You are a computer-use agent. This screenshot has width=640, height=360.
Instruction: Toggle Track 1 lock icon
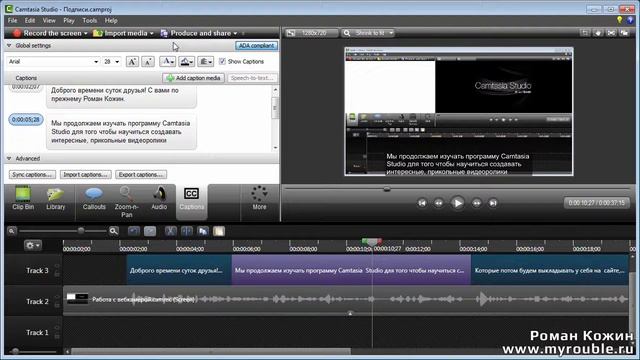57,336
